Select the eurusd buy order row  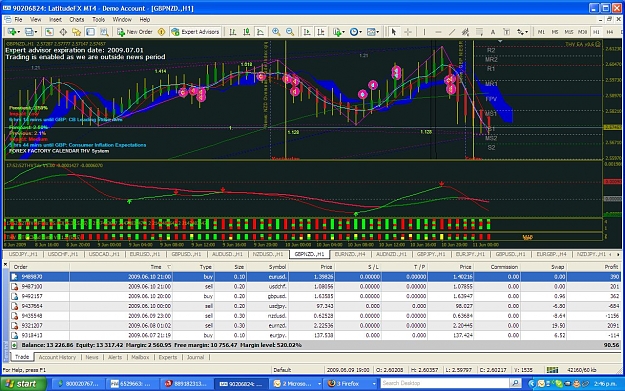coord(315,277)
